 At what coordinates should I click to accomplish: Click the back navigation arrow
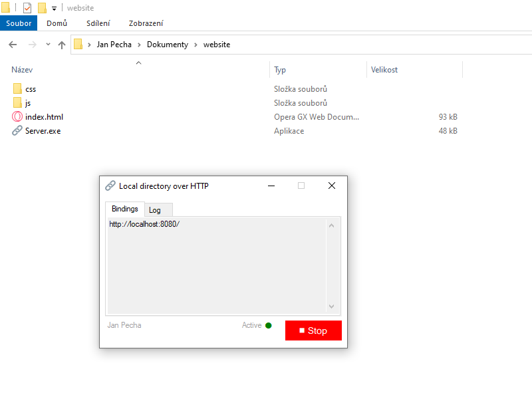[x=13, y=45]
